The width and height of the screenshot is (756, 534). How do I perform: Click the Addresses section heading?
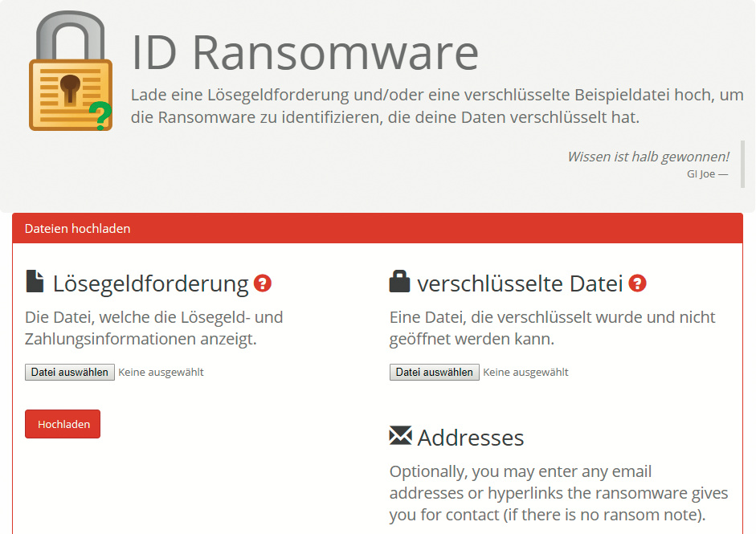471,438
